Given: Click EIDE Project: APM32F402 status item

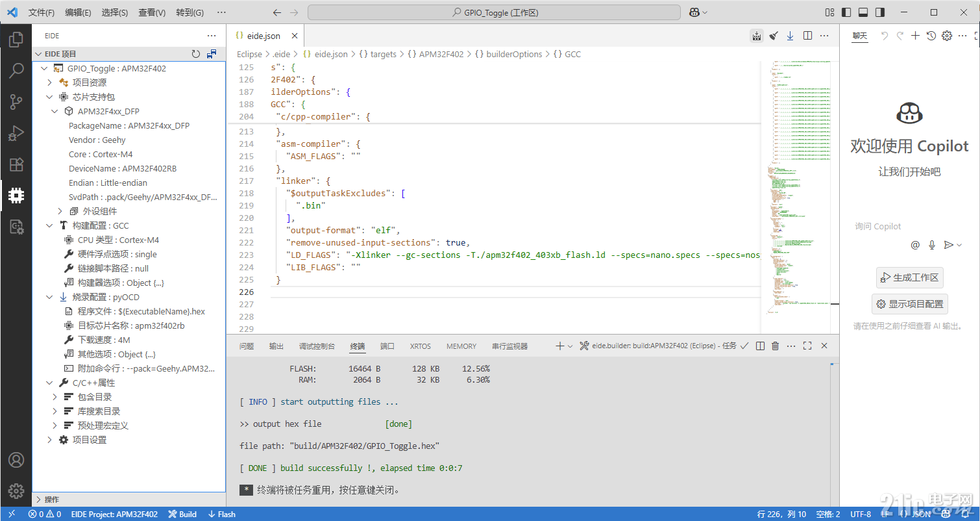Looking at the screenshot, I should click(114, 514).
